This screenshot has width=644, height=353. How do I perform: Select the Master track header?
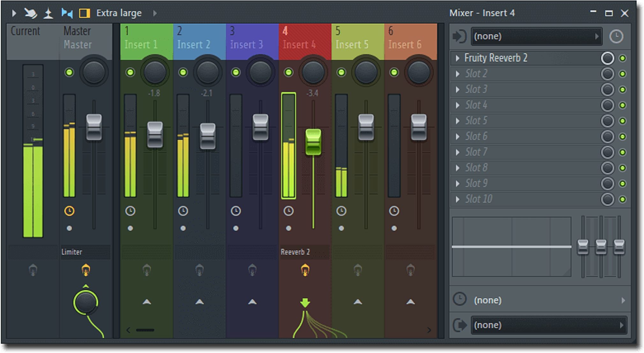86,41
